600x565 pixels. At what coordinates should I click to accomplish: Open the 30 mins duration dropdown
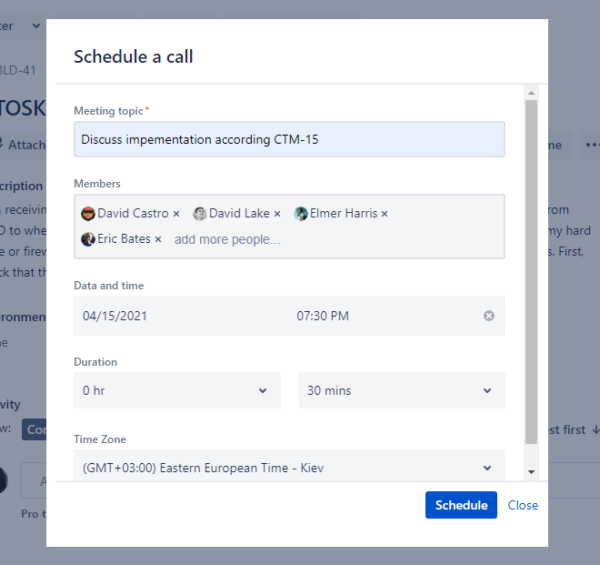(401, 390)
